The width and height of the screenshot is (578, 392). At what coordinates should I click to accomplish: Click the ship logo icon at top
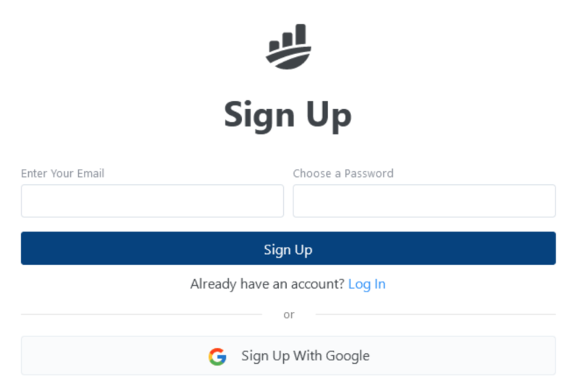[x=288, y=47]
